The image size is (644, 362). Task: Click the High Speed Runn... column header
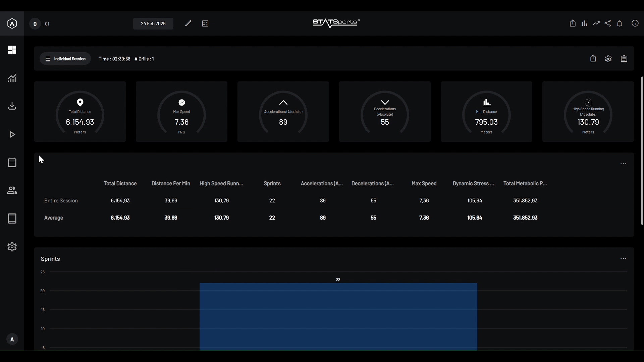[x=221, y=183]
